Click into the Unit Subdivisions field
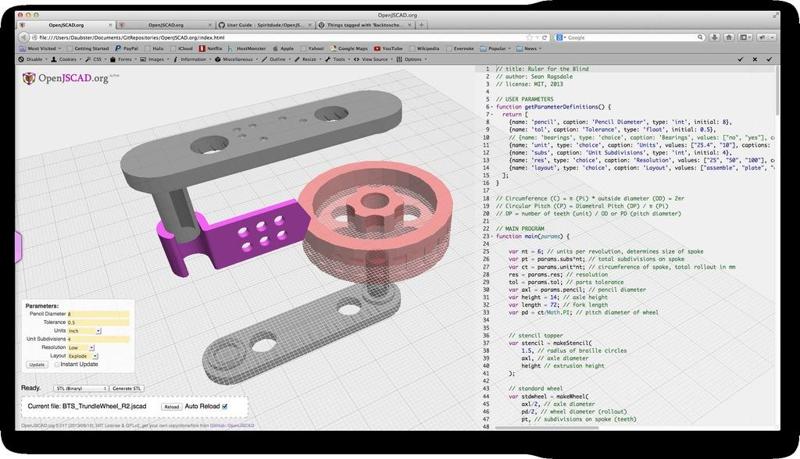 click(98, 339)
